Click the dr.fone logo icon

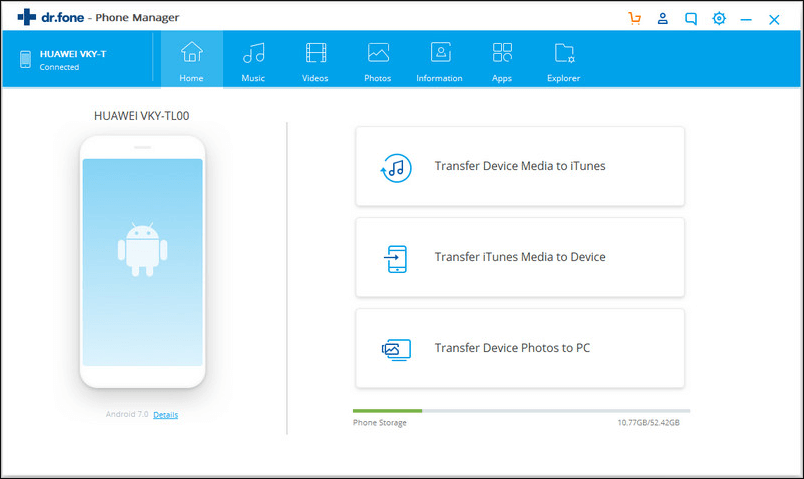(26, 17)
